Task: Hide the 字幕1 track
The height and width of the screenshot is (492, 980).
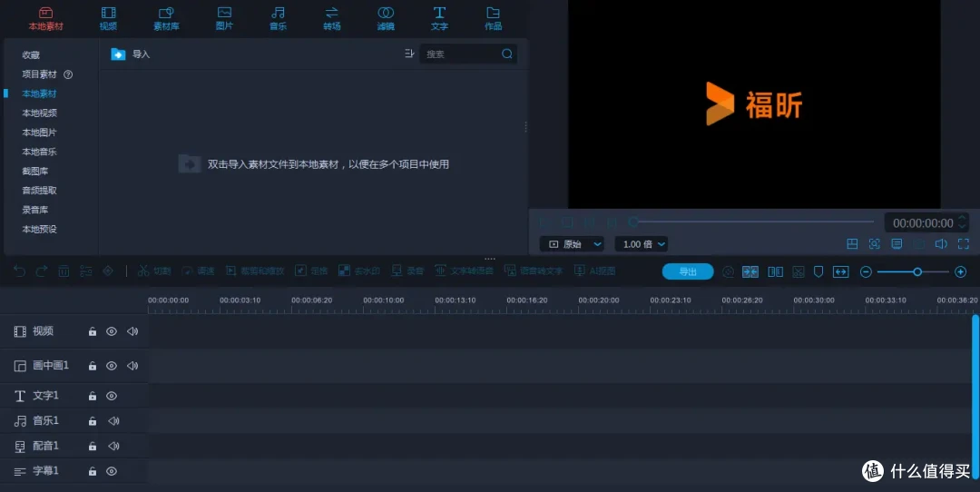Action: (x=112, y=471)
